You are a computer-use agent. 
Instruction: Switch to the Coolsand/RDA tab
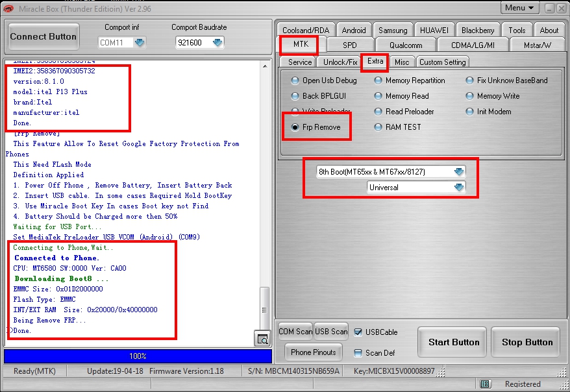pos(306,30)
